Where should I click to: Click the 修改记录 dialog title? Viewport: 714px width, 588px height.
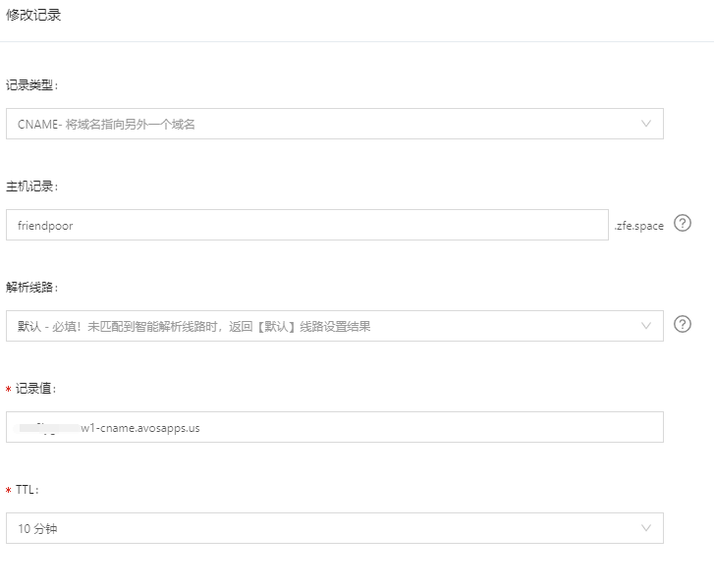pos(33,15)
